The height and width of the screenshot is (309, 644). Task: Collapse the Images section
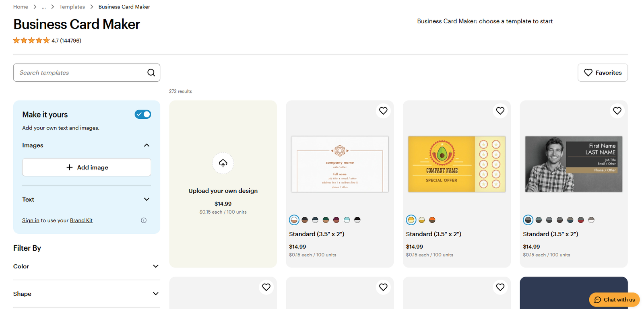[x=147, y=145]
